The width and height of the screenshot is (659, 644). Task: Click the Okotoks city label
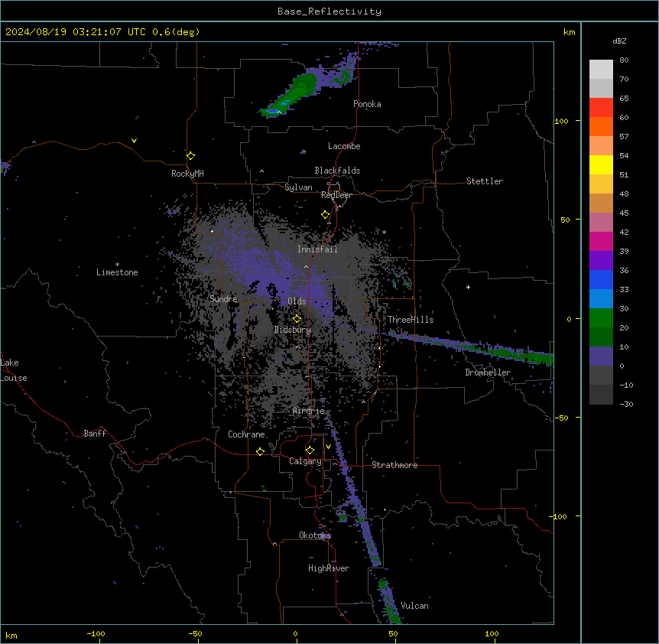315,535
